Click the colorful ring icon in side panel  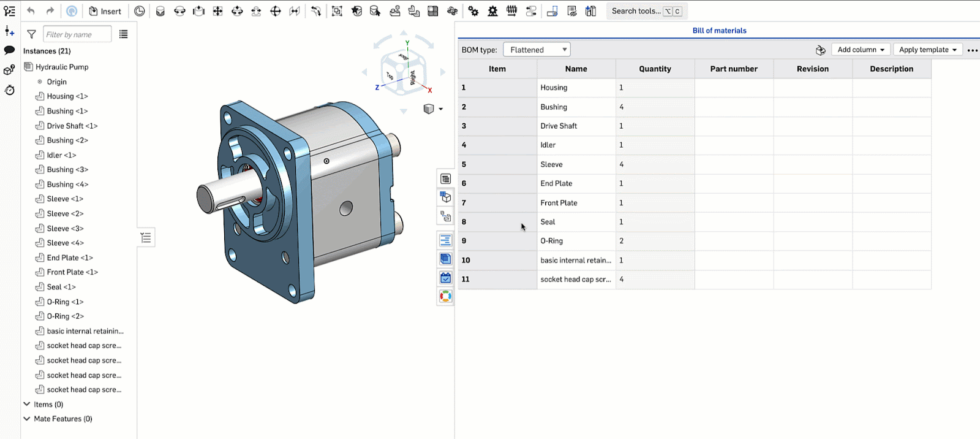[445, 297]
